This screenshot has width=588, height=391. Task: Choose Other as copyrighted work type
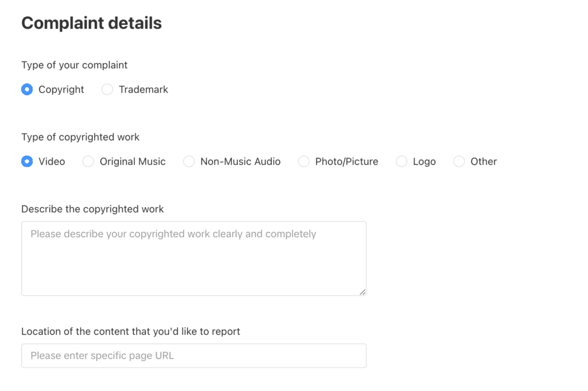[x=459, y=161]
